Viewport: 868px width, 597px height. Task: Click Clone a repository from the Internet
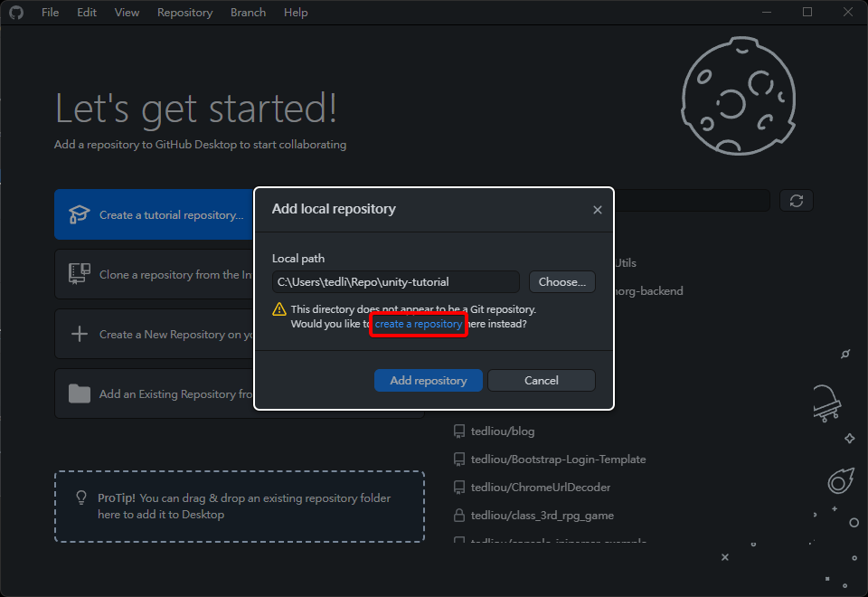point(154,274)
